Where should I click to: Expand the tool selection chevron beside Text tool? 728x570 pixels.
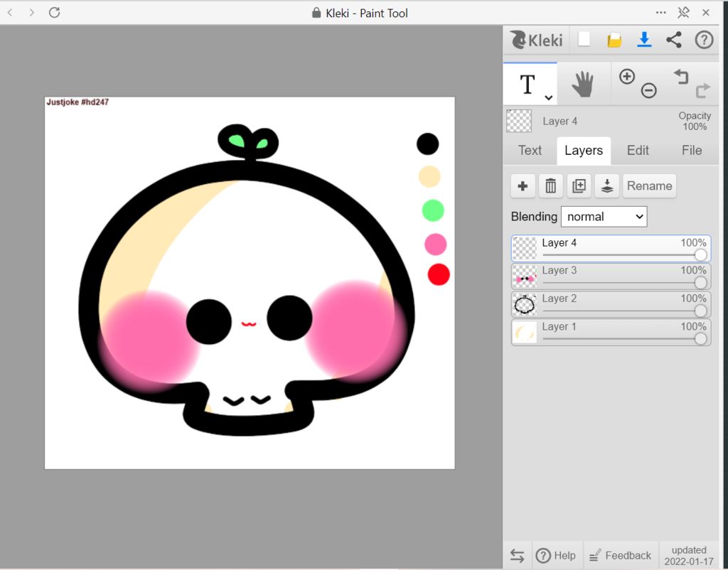pos(548,97)
